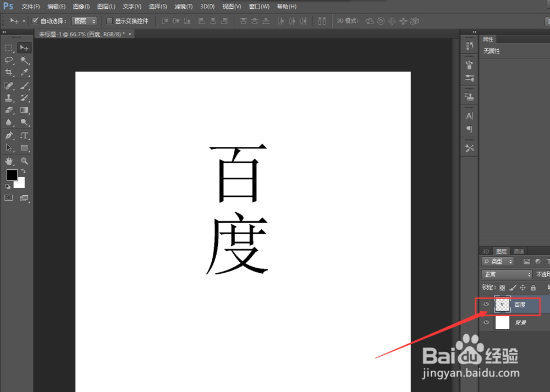Toggle Quick Mask mode

(x=9, y=198)
